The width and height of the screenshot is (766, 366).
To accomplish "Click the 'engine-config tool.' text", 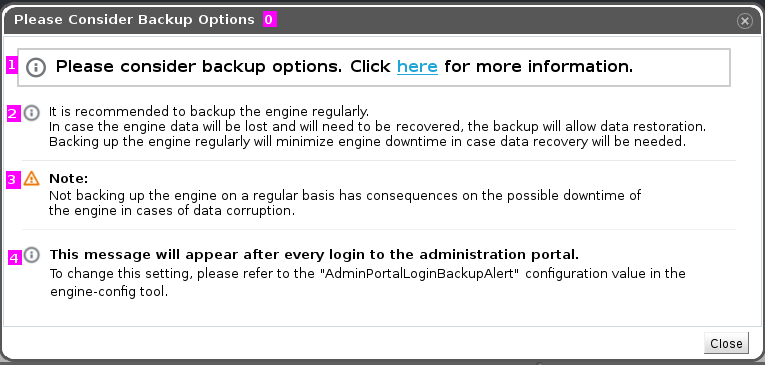I will click(x=109, y=292).
